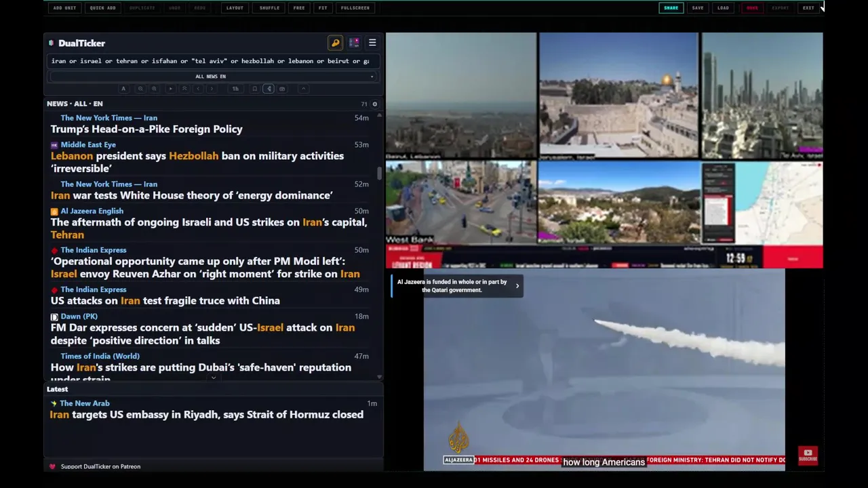Click the Middle East Eye source icon
Screen dimensions: 868x488
point(54,145)
